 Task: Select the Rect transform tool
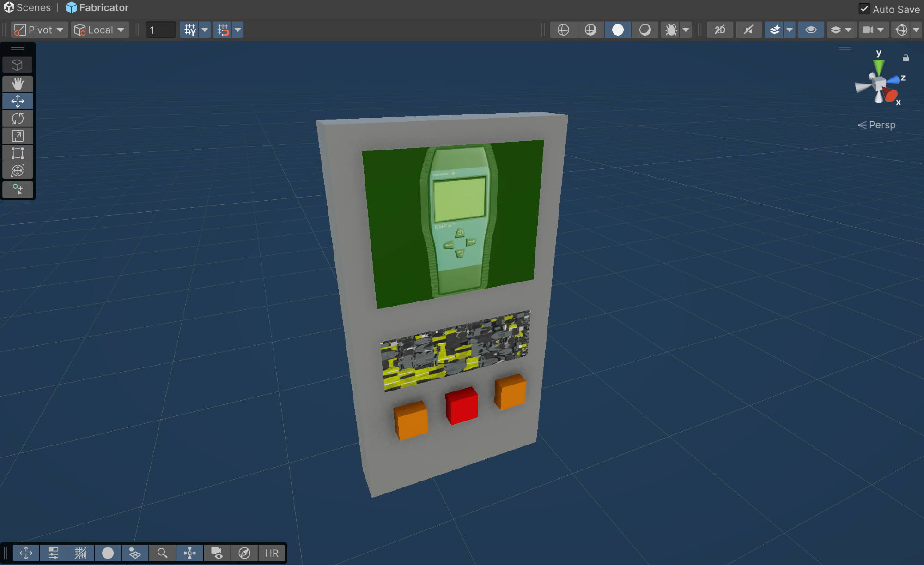pyautogui.click(x=18, y=153)
